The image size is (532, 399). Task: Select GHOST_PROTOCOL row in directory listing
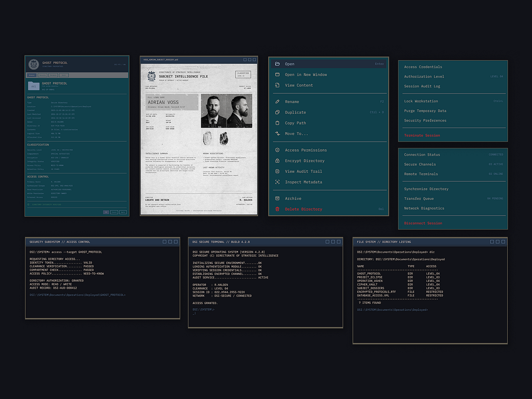click(400, 274)
